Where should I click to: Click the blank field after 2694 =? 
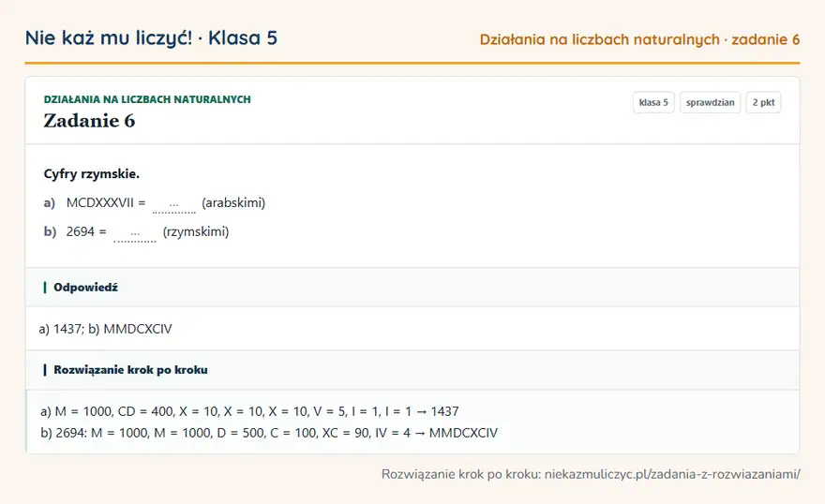coord(135,233)
